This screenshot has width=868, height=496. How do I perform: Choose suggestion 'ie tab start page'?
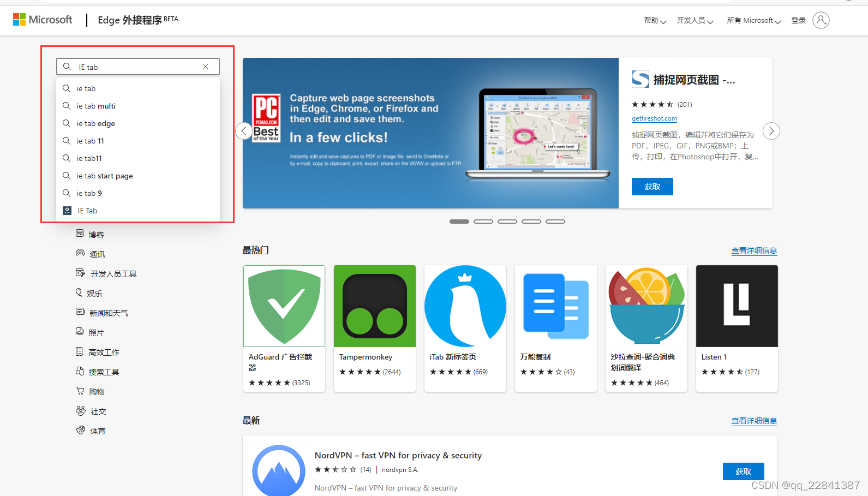pos(138,176)
